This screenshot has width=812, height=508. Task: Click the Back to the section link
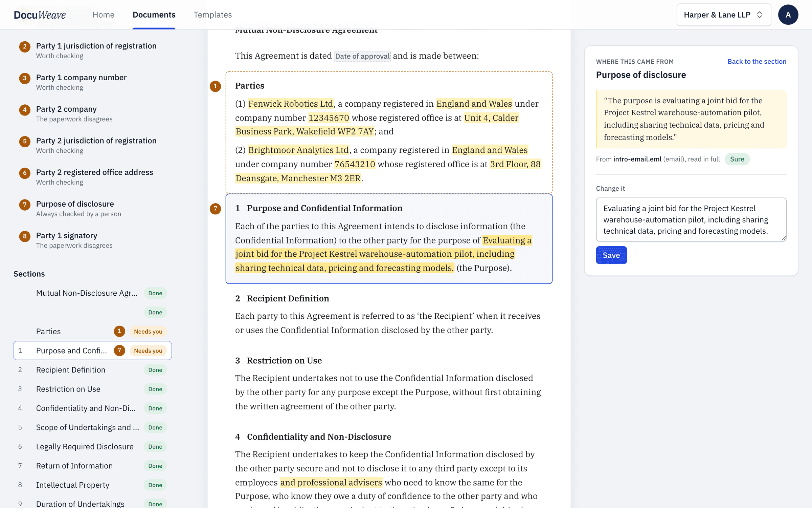[x=757, y=61]
